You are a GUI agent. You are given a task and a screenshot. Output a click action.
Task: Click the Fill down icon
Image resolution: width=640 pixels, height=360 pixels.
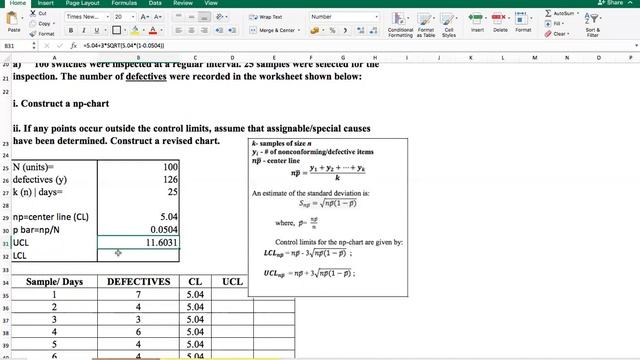pos(548,24)
